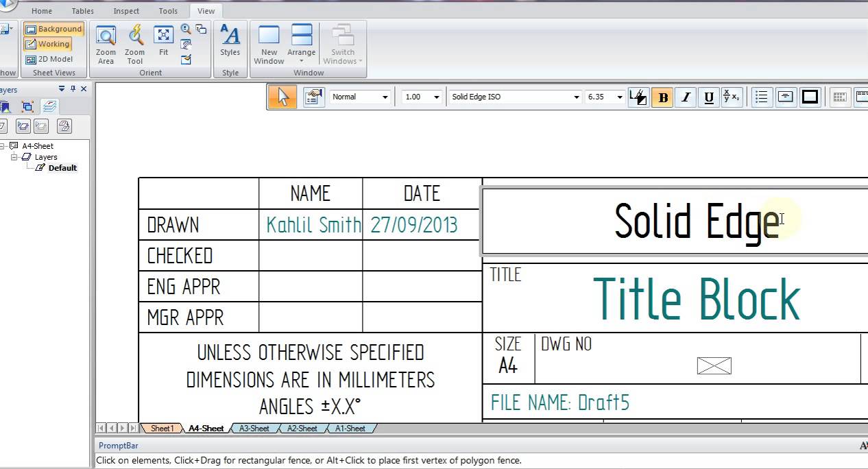Switch to the Sheet1 tab
This screenshot has height=469, width=868.
pyautogui.click(x=162, y=429)
